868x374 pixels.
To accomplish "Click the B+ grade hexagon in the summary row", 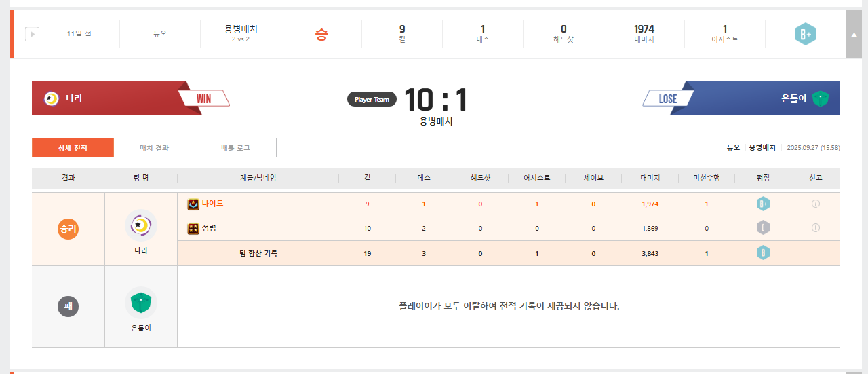I will point(805,34).
